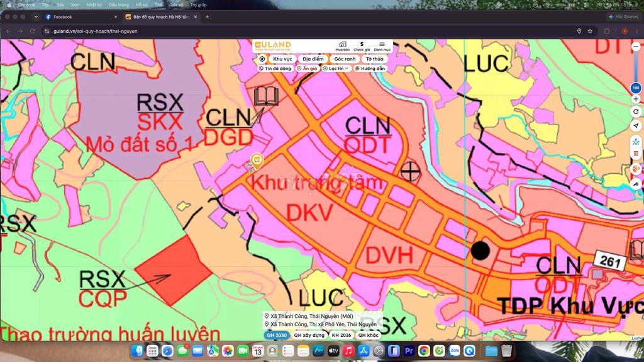Click the Góc ranh button
This screenshot has height=362, width=644.
(x=345, y=59)
